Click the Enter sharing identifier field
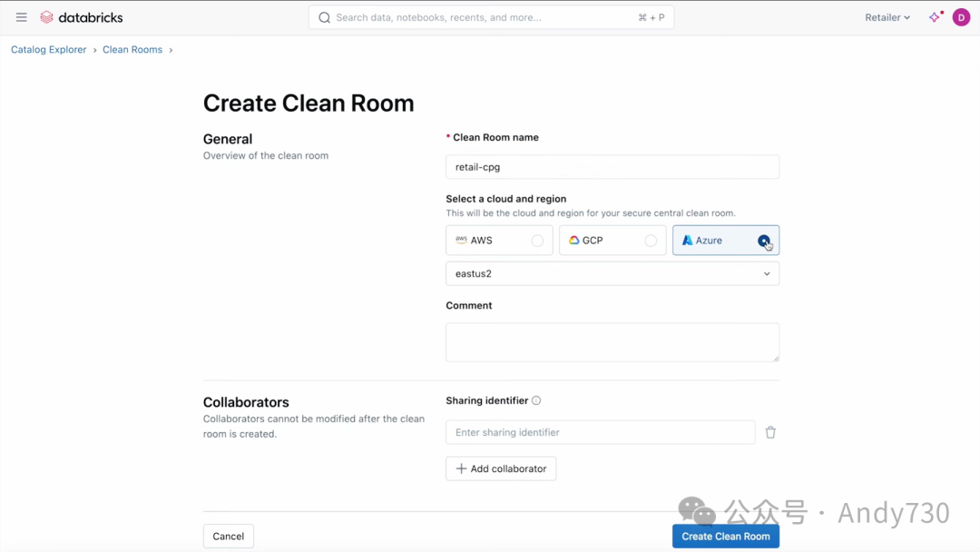Image resolution: width=980 pixels, height=552 pixels. pyautogui.click(x=601, y=432)
